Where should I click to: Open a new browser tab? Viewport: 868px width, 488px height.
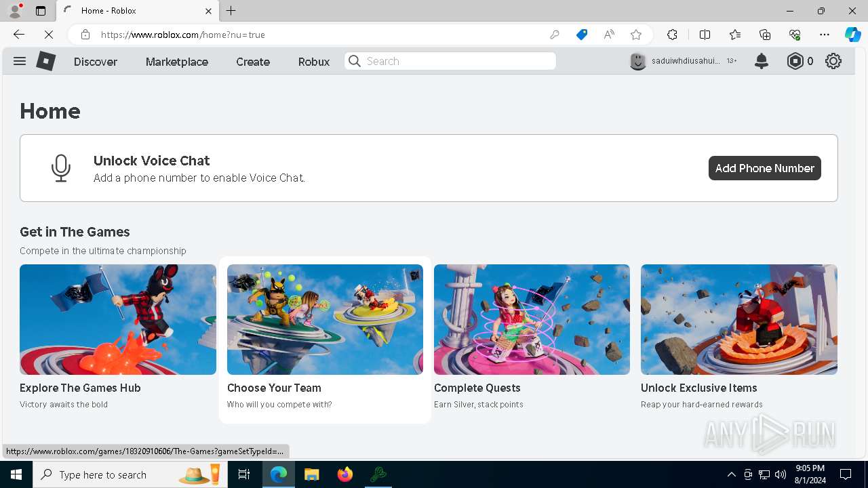pyautogui.click(x=231, y=11)
